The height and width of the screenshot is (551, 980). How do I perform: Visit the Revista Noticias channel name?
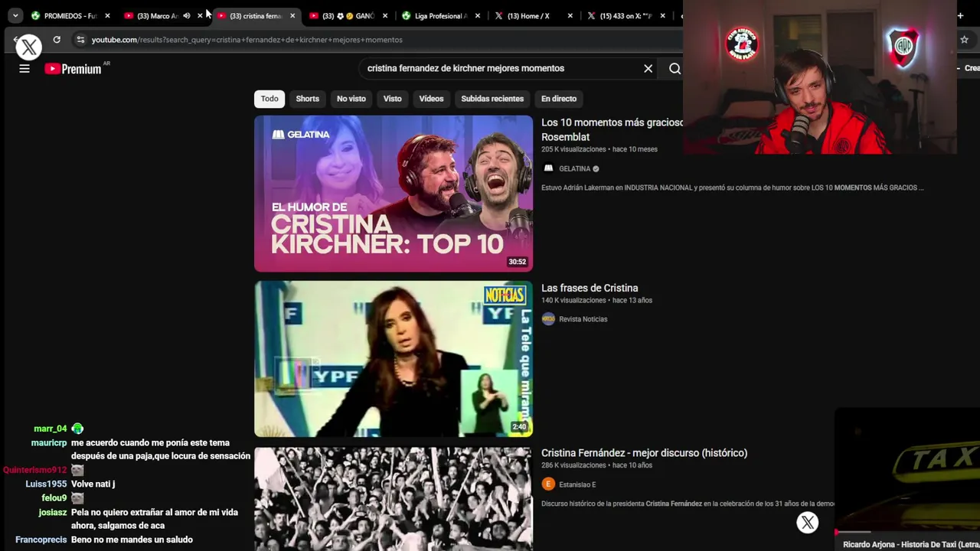583,319
